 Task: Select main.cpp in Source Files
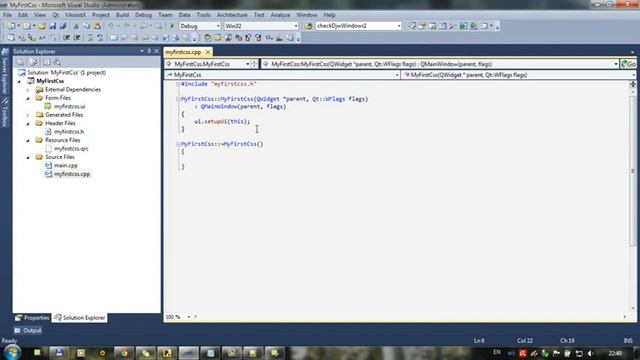66,165
